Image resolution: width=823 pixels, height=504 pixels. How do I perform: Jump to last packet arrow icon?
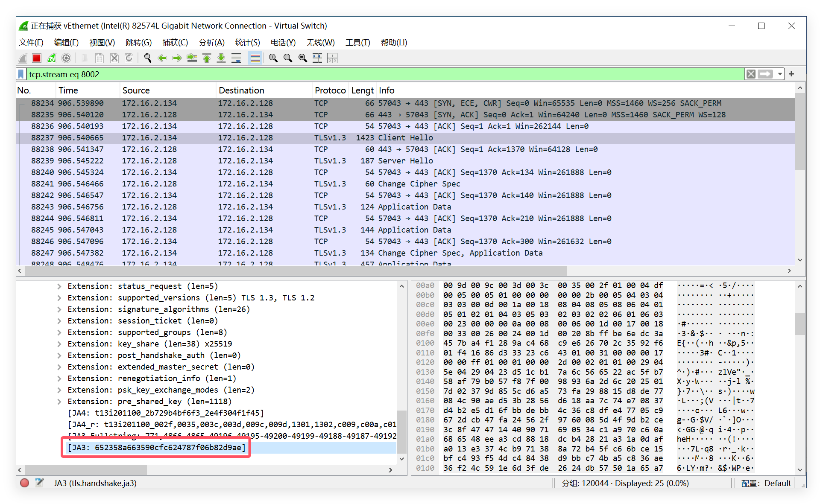[x=221, y=58]
